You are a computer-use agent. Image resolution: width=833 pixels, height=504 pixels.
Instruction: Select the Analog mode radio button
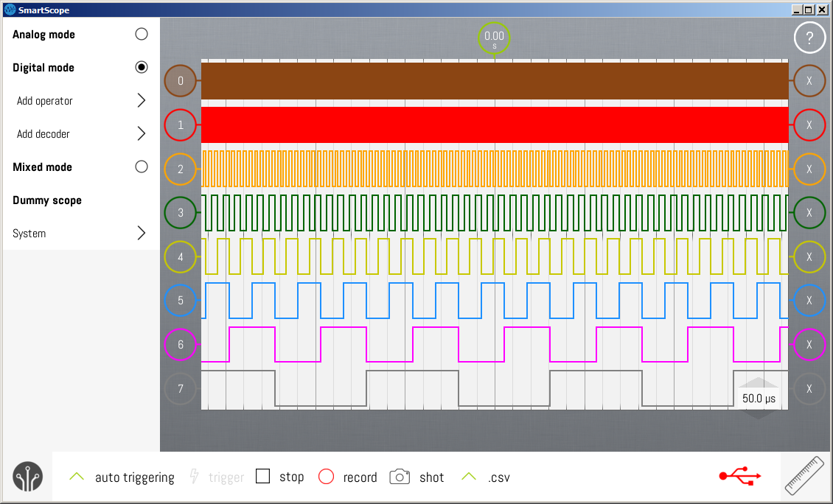point(142,34)
